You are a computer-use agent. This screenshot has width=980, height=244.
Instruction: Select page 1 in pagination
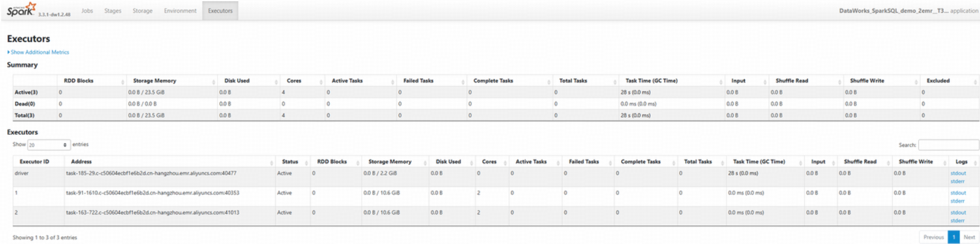point(954,237)
